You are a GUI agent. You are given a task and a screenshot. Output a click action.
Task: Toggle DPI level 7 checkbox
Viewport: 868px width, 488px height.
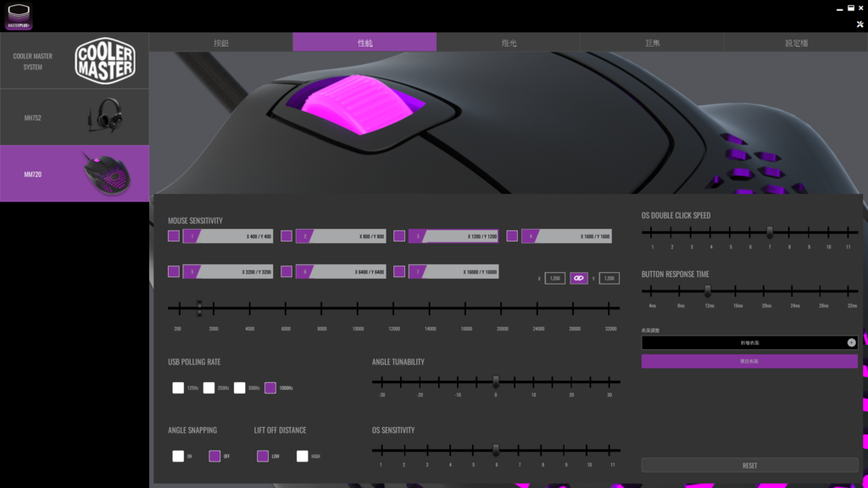399,272
